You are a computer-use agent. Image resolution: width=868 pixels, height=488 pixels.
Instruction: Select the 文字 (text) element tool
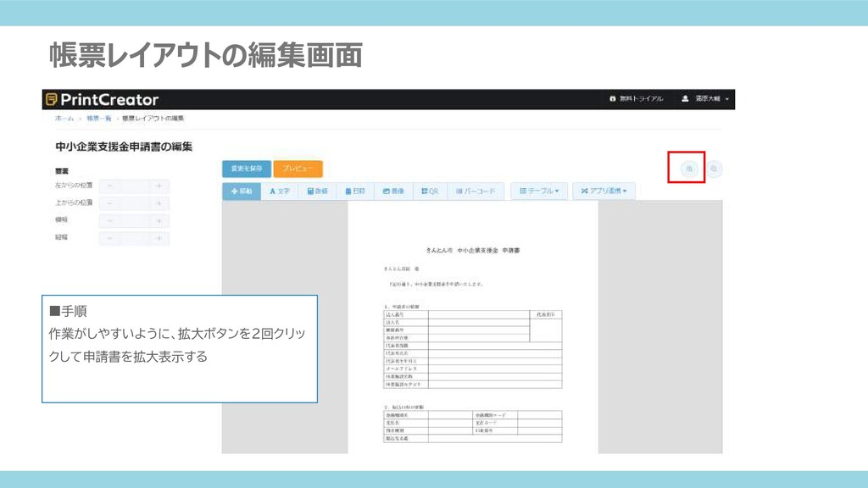point(280,191)
